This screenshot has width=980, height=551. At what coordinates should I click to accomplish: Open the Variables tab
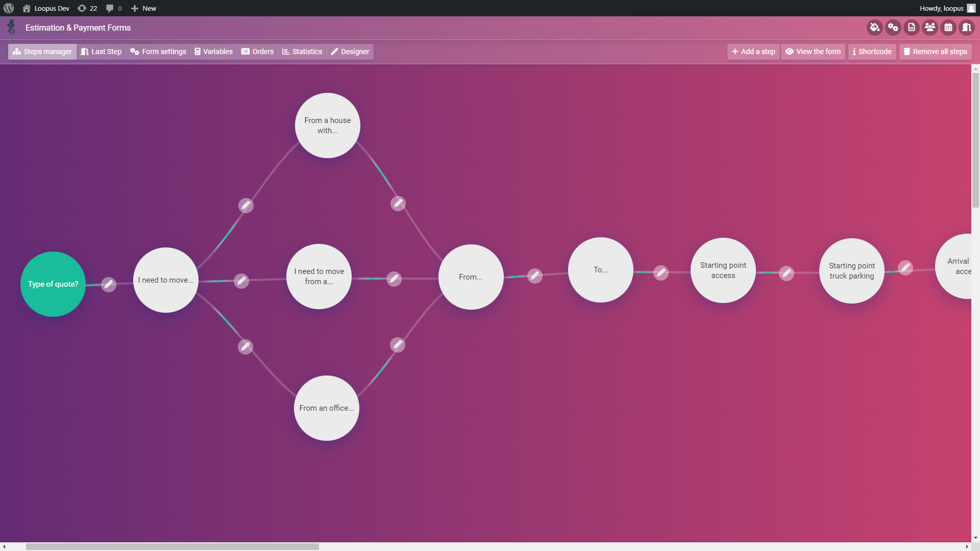[213, 52]
